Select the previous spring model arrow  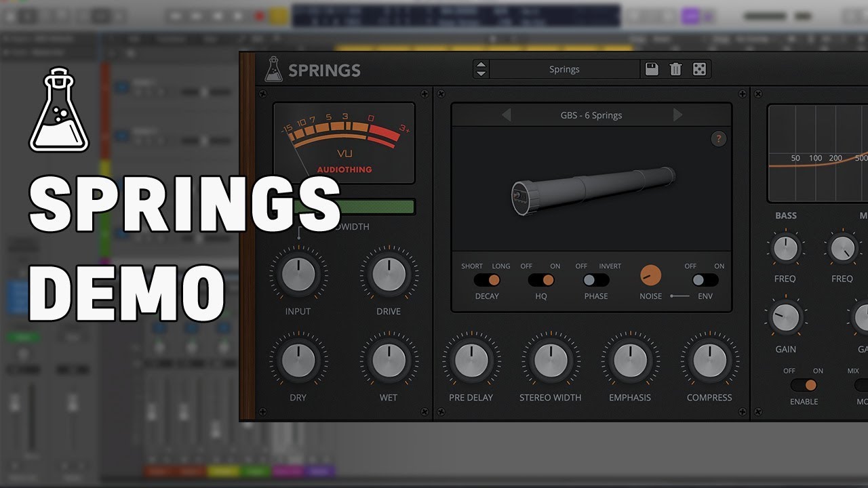[x=507, y=115]
